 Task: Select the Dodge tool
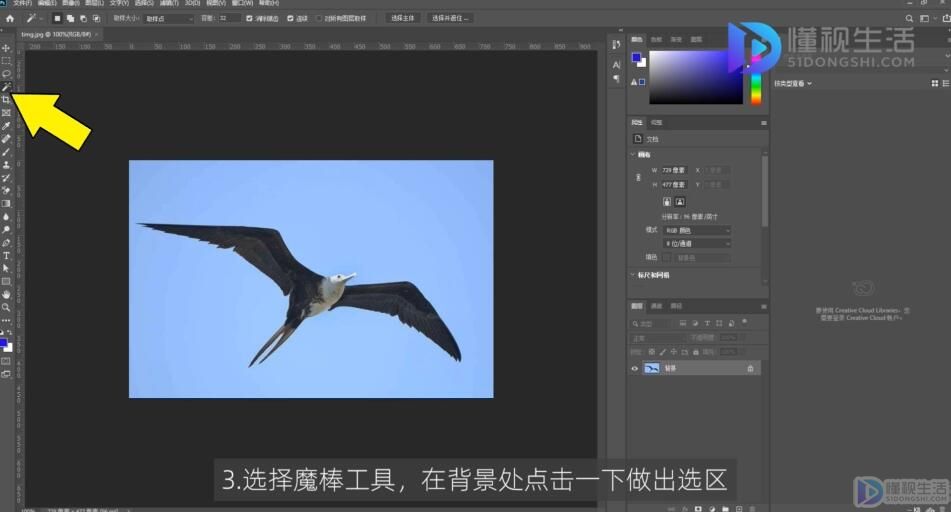tap(6, 230)
